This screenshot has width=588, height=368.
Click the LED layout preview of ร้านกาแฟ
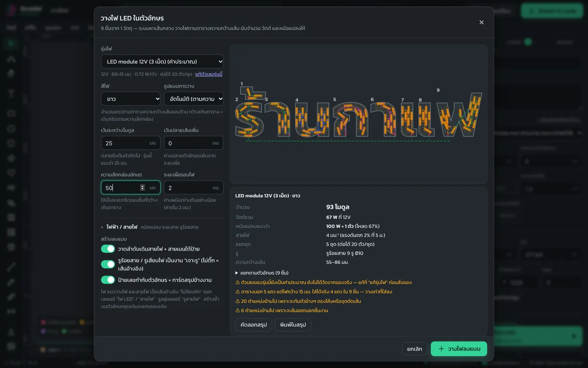click(359, 114)
